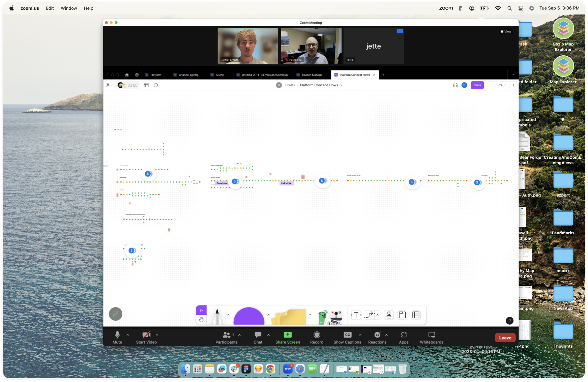Open the Drafts breadcrumb link
This screenshot has width=588, height=382.
click(x=290, y=85)
